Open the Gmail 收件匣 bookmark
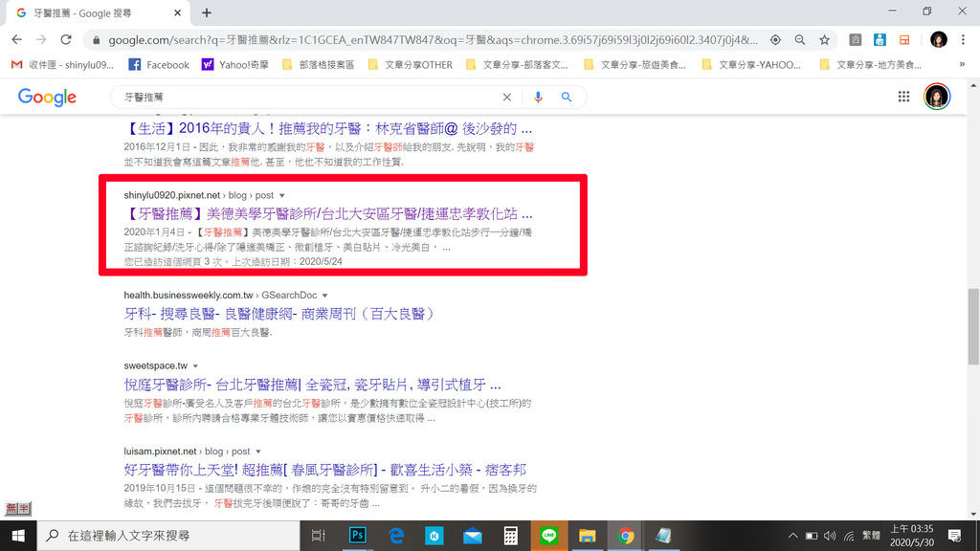 tap(62, 64)
